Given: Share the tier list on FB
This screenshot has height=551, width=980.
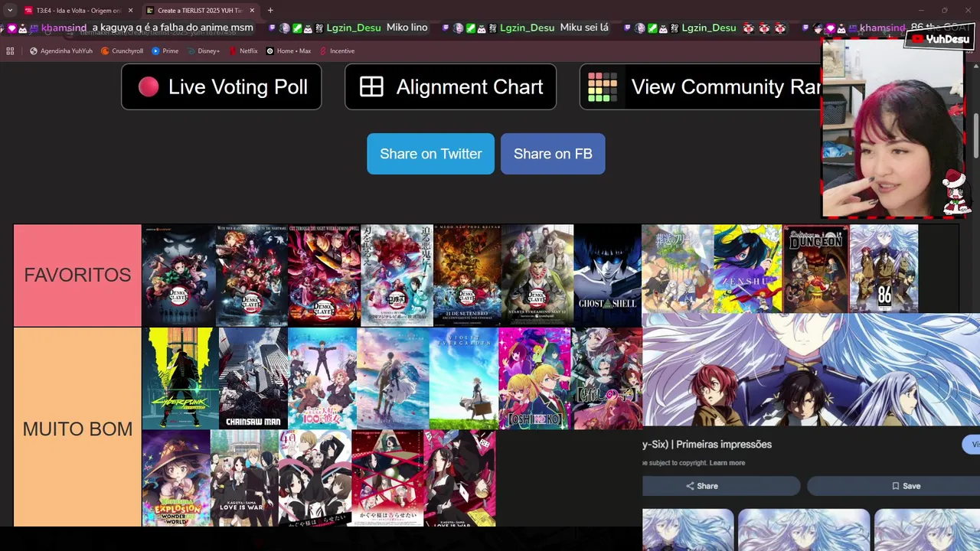Looking at the screenshot, I should tap(553, 154).
